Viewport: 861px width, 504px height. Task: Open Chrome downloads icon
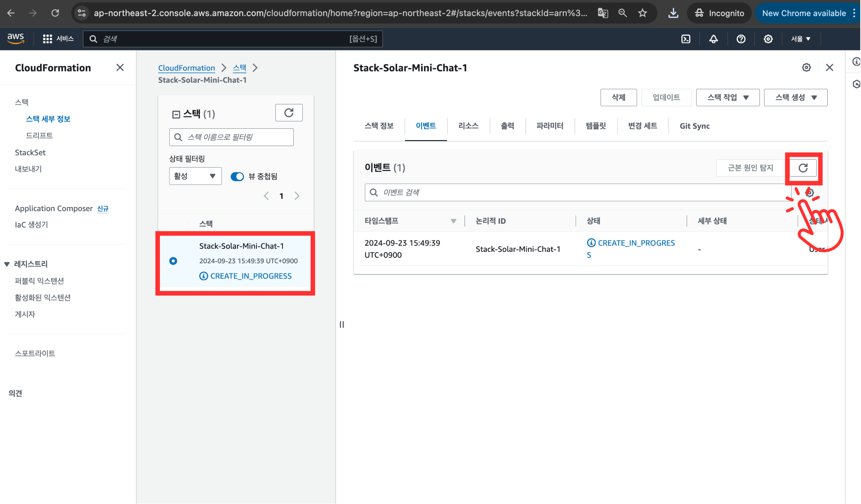pyautogui.click(x=673, y=13)
